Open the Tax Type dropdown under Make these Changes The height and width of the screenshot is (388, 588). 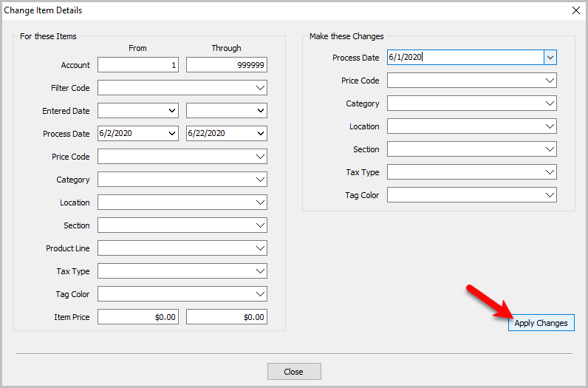[x=472, y=172]
